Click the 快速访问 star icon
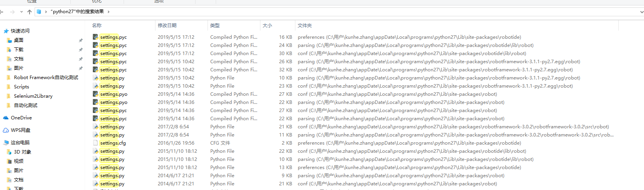644x190 pixels. (6, 31)
